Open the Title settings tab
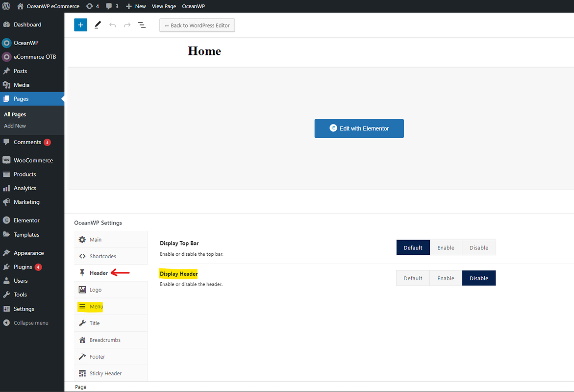 (111, 323)
